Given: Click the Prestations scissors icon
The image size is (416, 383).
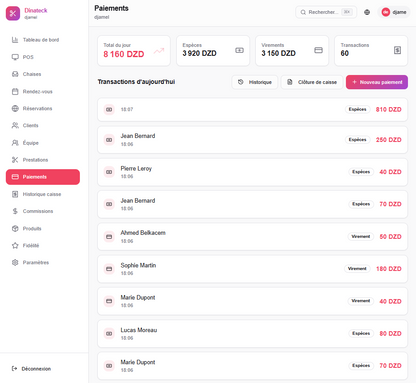Looking at the screenshot, I should point(15,160).
